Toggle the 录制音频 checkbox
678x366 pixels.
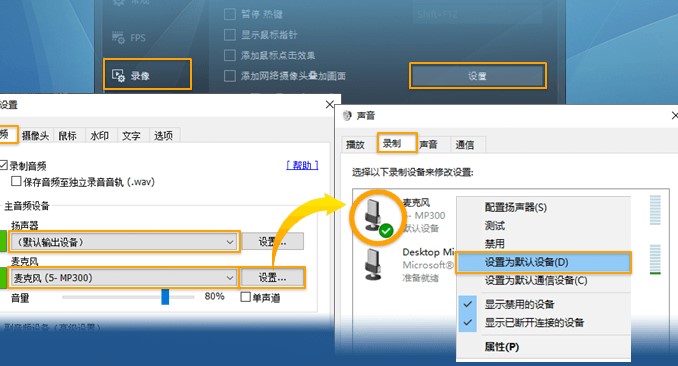click(3, 165)
